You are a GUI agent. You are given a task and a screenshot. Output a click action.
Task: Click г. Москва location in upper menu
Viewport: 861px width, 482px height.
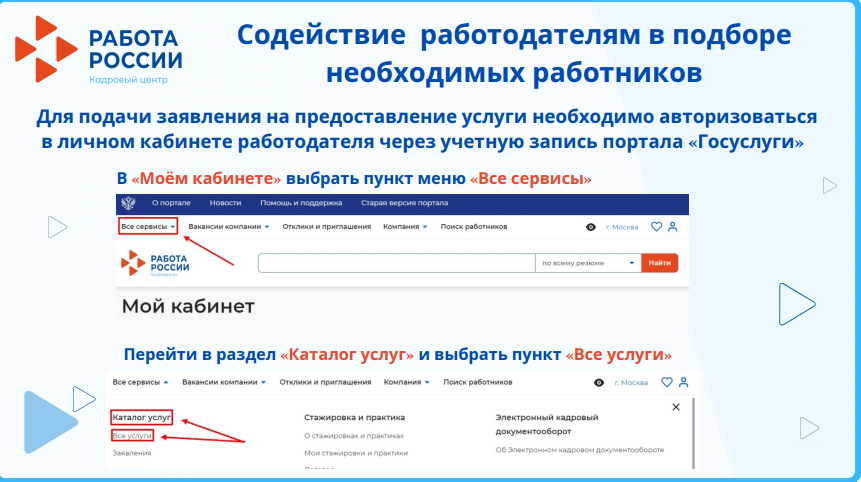622,227
